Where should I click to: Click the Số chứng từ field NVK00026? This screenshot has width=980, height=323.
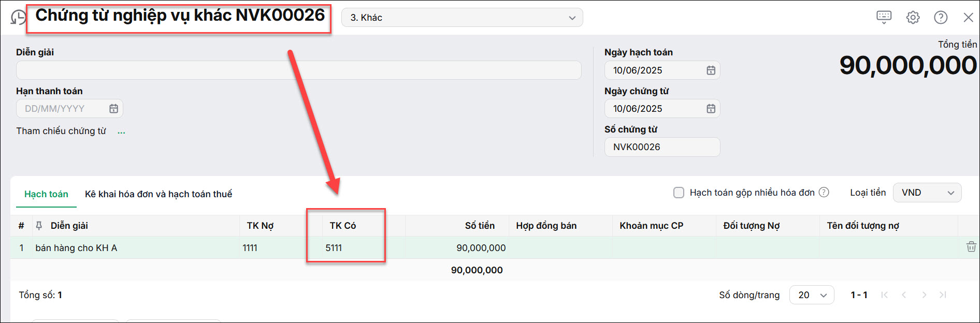662,147
